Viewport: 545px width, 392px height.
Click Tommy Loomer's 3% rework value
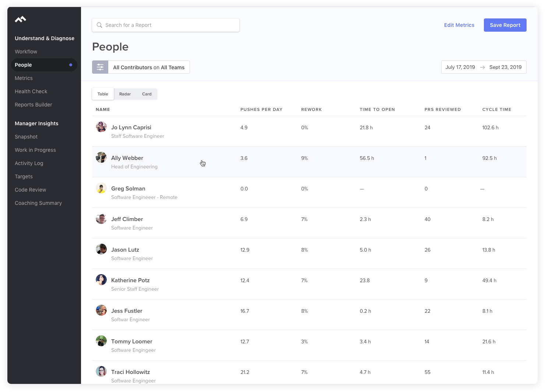[305, 342]
